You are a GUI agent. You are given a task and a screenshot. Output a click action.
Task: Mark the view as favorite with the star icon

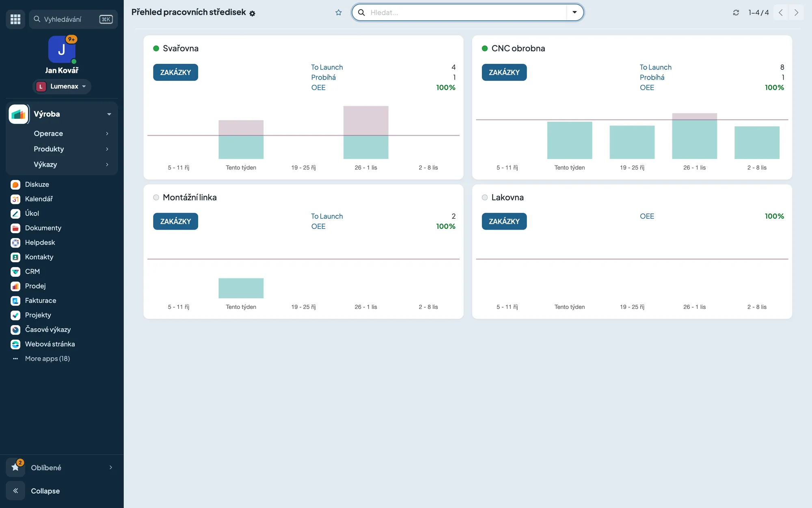coord(339,13)
